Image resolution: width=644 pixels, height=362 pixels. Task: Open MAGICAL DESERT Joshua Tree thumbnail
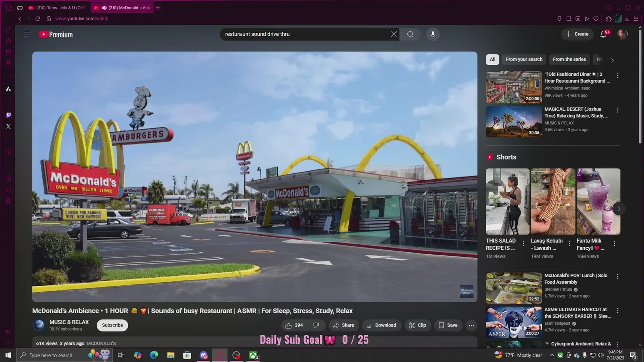[514, 122]
